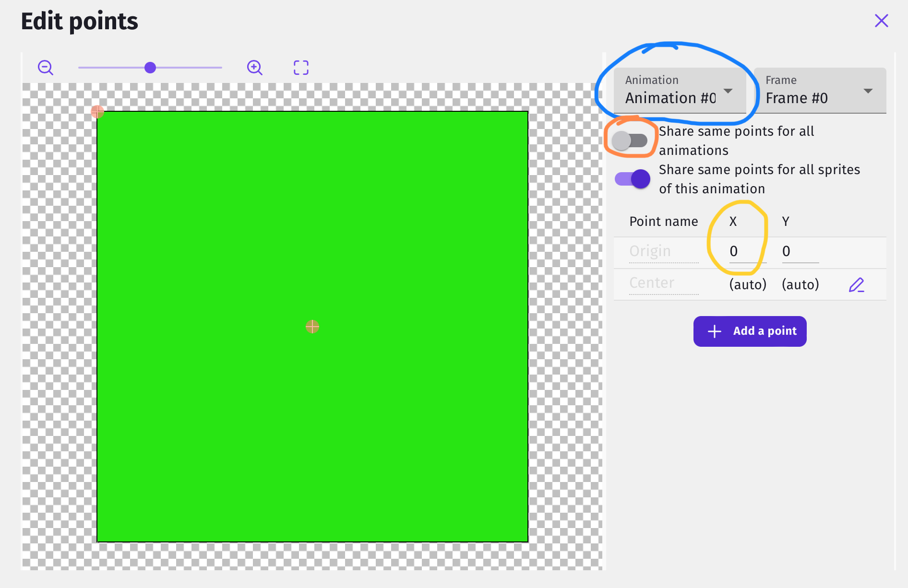Select the zoom out magnifier icon
Screen dimensions: 908x588
45,68
